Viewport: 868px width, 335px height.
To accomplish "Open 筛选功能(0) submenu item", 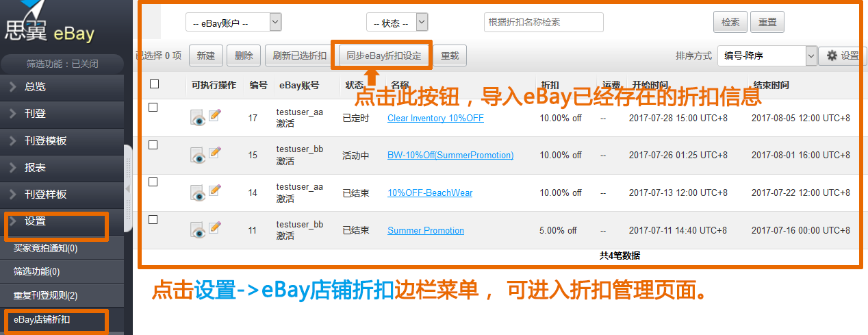I will pyautogui.click(x=62, y=271).
